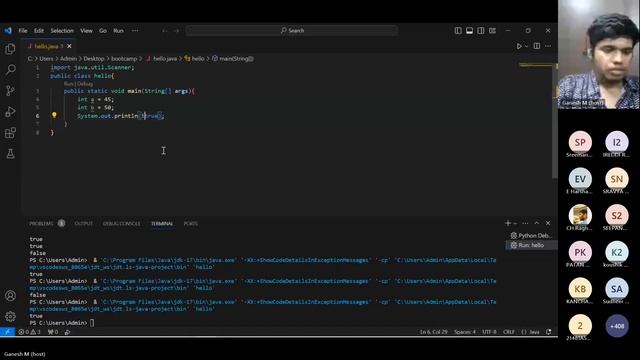Click the ports forwarded status item
Screen dimensions: 640x360
(53, 332)
